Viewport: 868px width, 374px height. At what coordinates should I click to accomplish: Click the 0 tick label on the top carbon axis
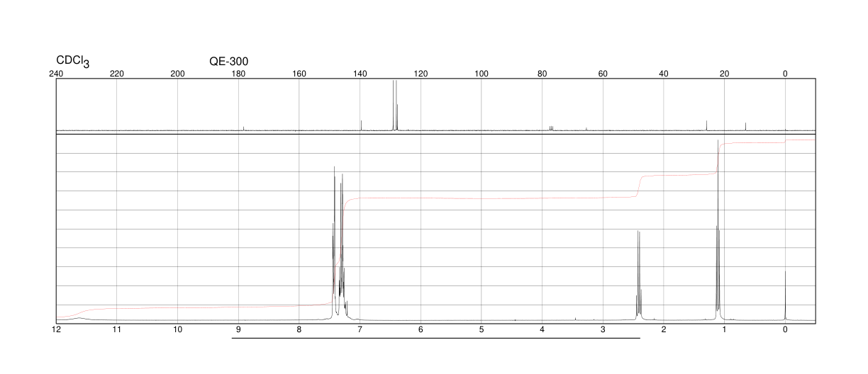(x=785, y=74)
